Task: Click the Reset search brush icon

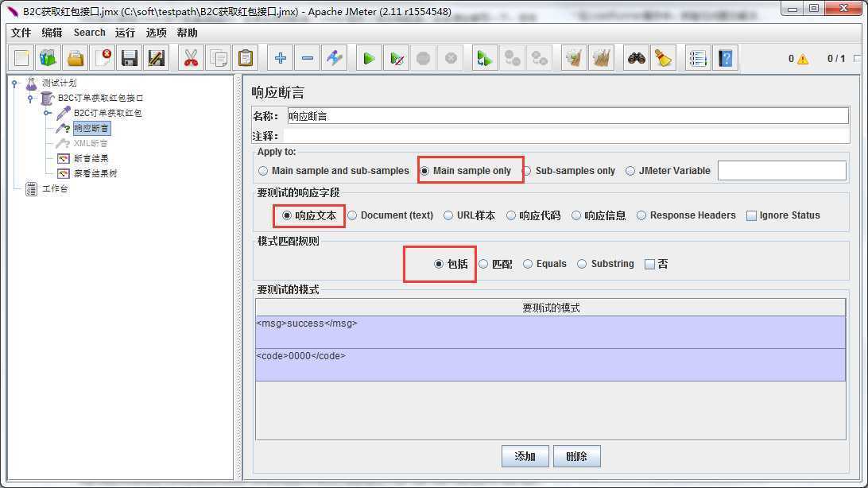Action: pos(663,57)
